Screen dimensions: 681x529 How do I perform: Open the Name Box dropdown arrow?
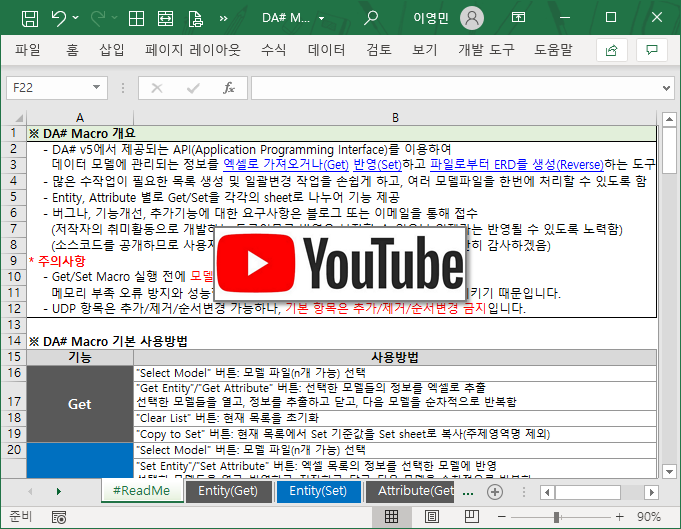(96, 88)
